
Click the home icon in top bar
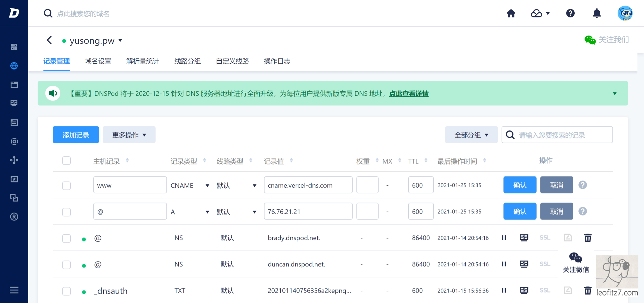[x=511, y=13]
